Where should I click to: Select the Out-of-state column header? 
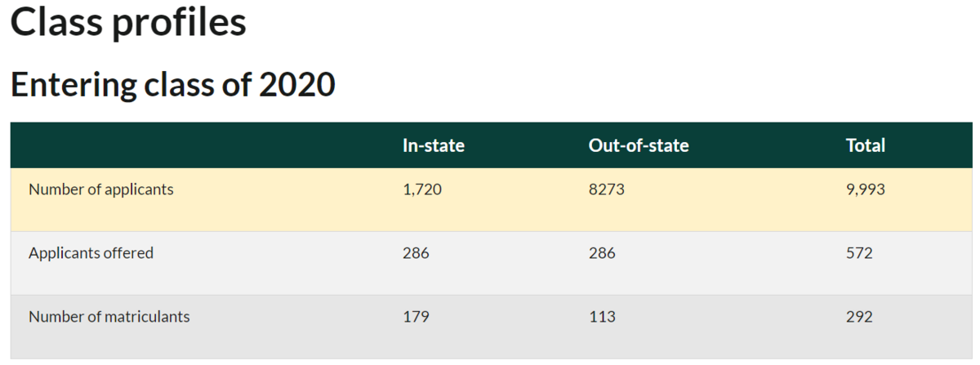click(638, 145)
